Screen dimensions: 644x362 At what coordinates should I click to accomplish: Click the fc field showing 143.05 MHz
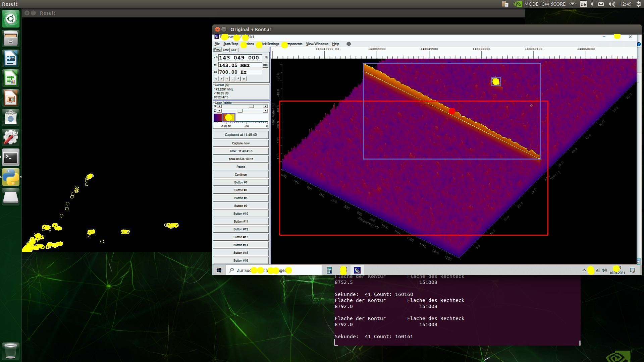240,65
